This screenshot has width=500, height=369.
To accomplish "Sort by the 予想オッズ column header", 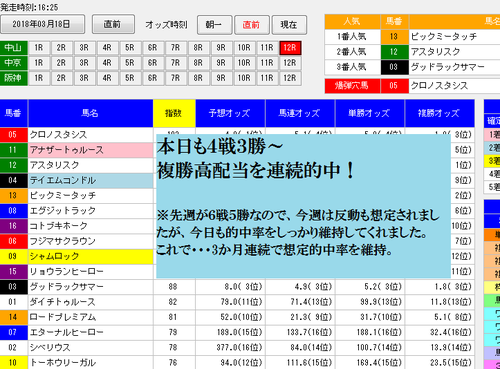I will point(230,113).
